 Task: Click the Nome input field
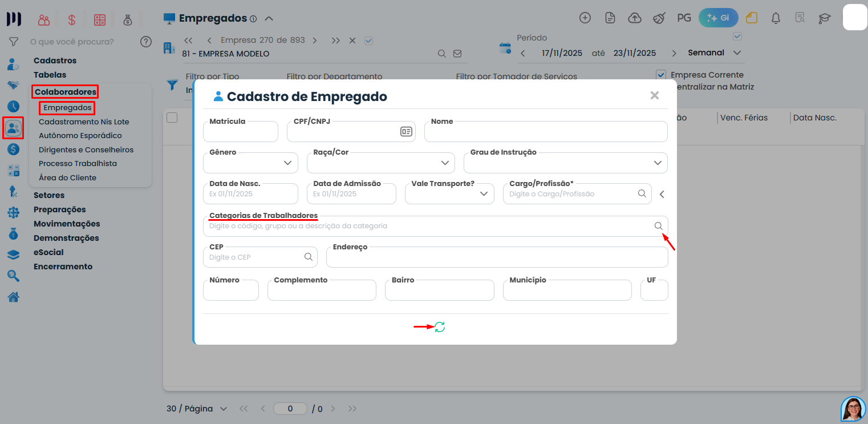point(546,132)
